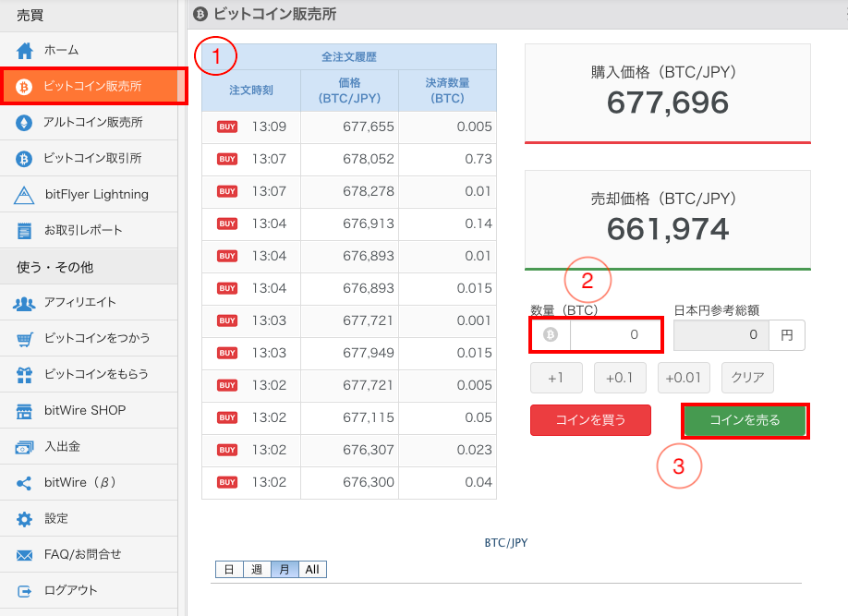848x616 pixels.
Task: Click the bitFlyer Lightning triangle icon
Action: click(x=24, y=195)
